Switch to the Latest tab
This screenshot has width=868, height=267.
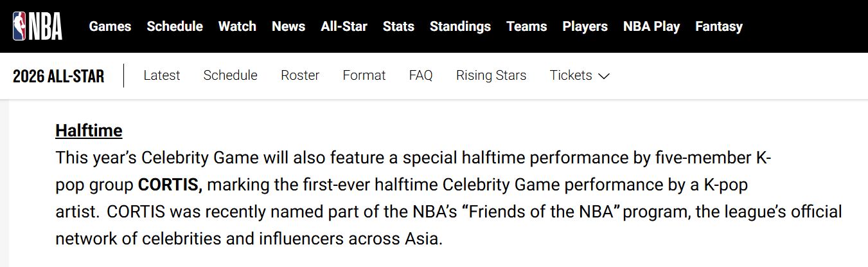(x=162, y=75)
